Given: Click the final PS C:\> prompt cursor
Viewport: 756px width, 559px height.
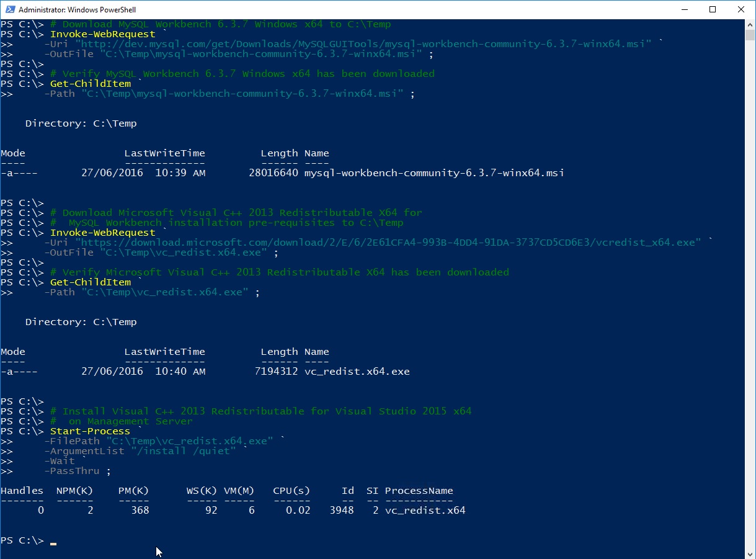Looking at the screenshot, I should pos(53,543).
